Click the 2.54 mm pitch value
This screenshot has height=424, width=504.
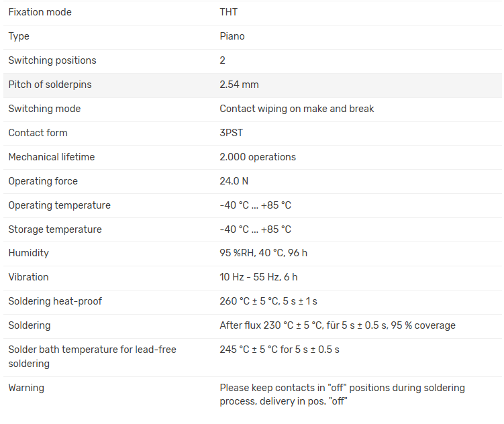click(239, 85)
